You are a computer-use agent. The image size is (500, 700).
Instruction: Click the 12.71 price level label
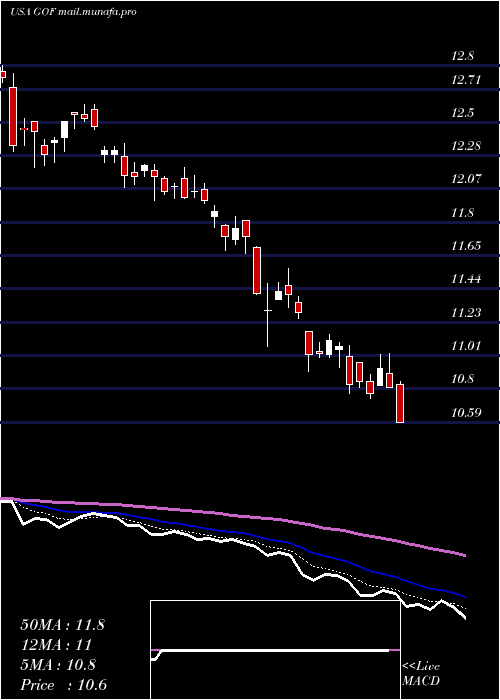click(466, 80)
